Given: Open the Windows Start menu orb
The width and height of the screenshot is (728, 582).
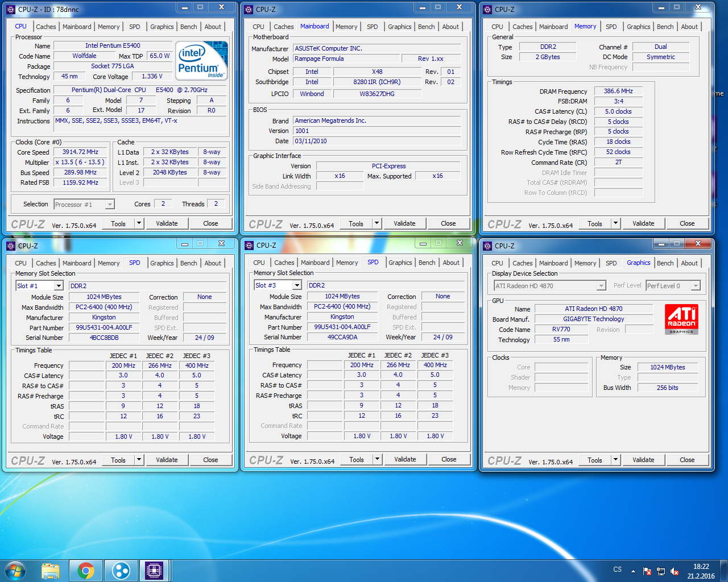Looking at the screenshot, I should tap(15, 571).
